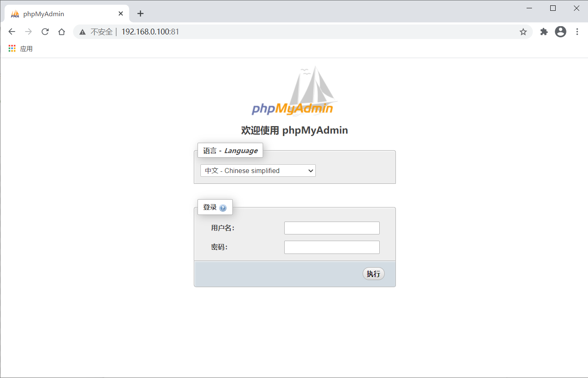588x378 pixels.
Task: Click the 执行 login button
Action: (373, 274)
